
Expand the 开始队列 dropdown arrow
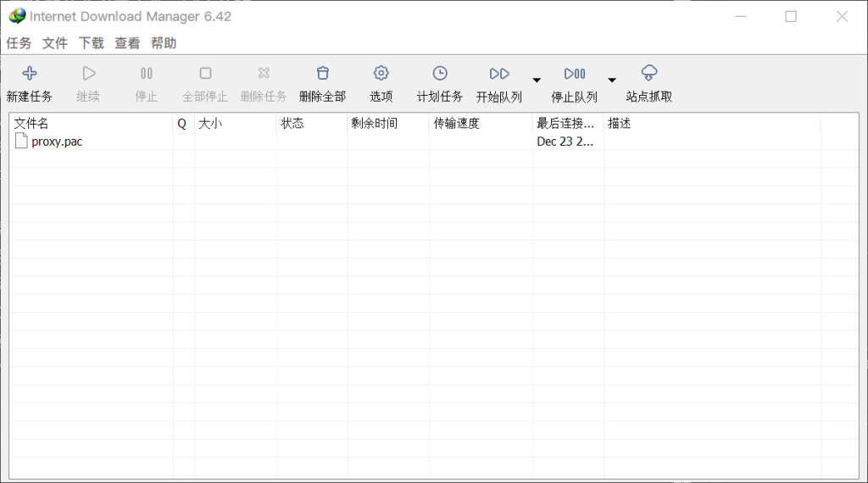(x=537, y=80)
